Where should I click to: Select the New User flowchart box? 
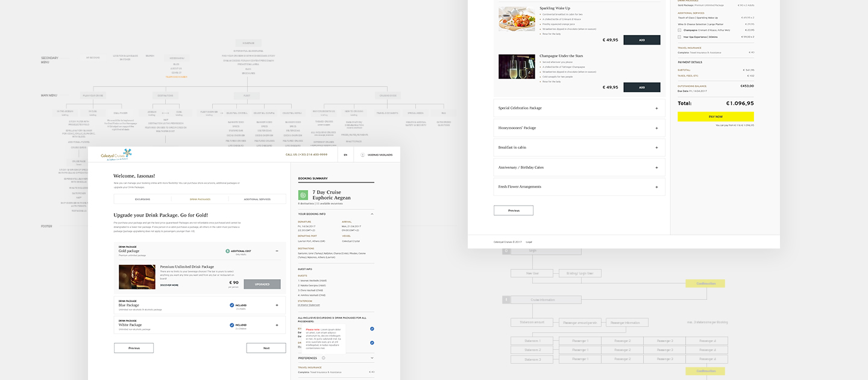532,273
